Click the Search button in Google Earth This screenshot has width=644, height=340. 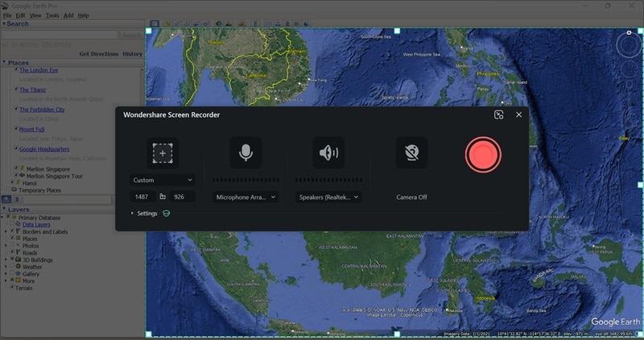tap(131, 35)
